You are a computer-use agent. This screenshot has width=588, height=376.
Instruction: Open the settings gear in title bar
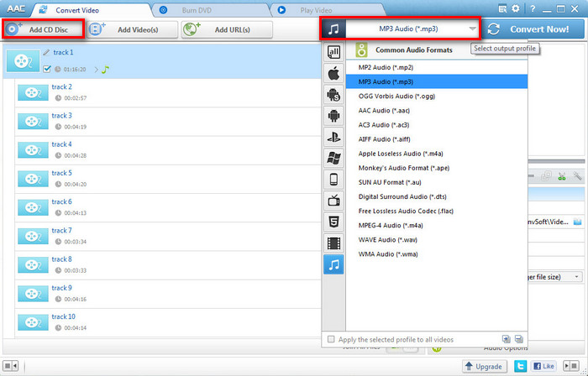(516, 8)
